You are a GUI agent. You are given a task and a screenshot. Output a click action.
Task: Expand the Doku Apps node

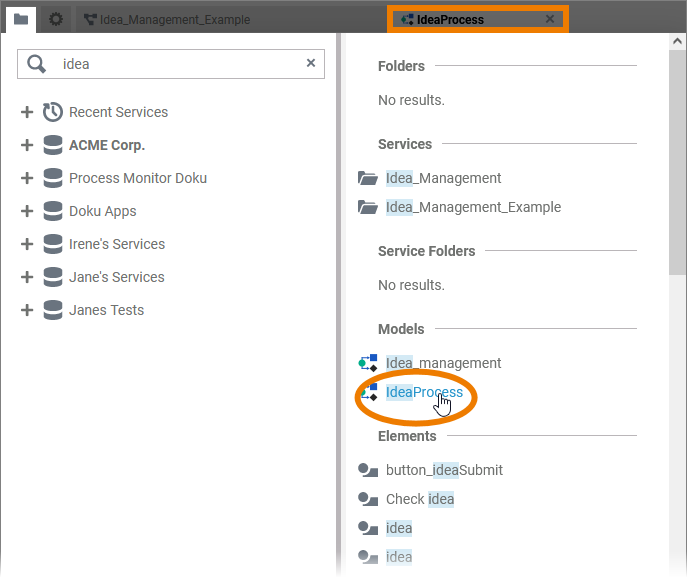(x=27, y=211)
